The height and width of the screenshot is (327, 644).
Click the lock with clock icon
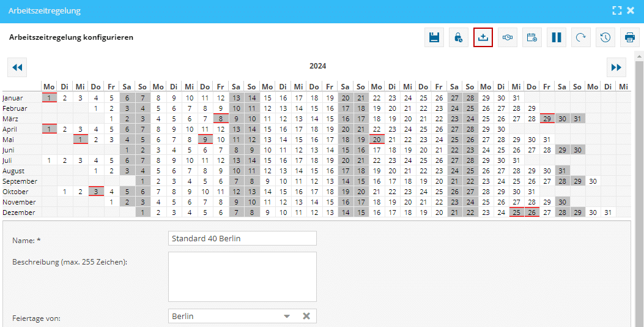pos(459,37)
